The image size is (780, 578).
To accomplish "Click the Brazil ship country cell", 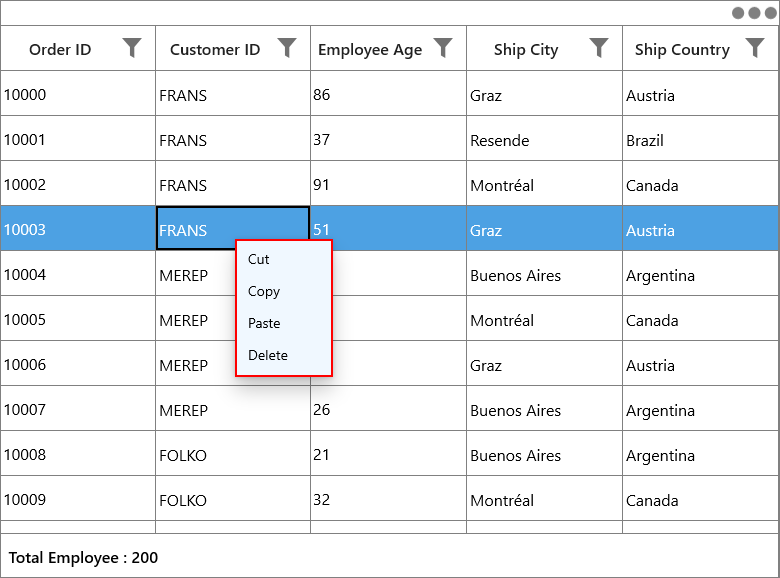I will pyautogui.click(x=700, y=138).
